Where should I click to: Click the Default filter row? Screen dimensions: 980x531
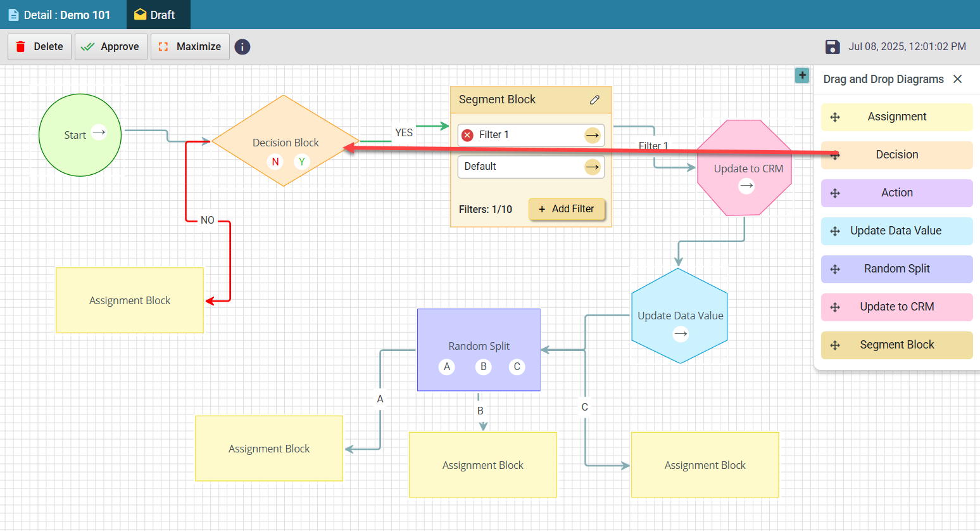pyautogui.click(x=531, y=167)
